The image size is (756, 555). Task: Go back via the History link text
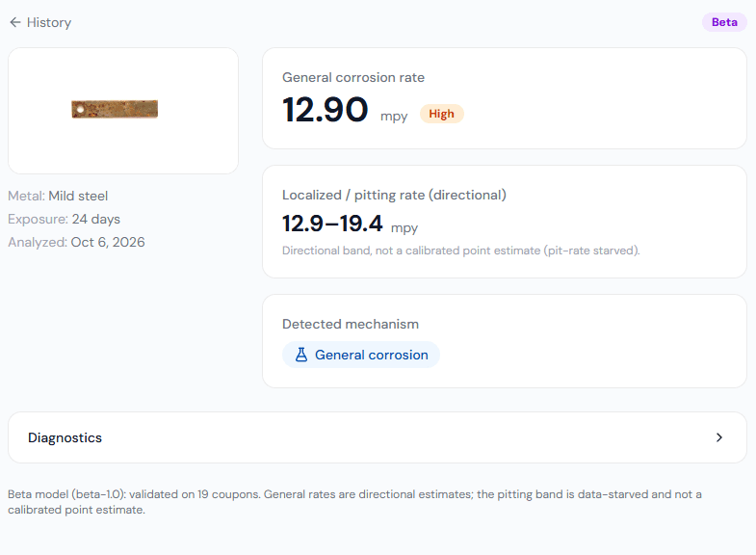[49, 23]
